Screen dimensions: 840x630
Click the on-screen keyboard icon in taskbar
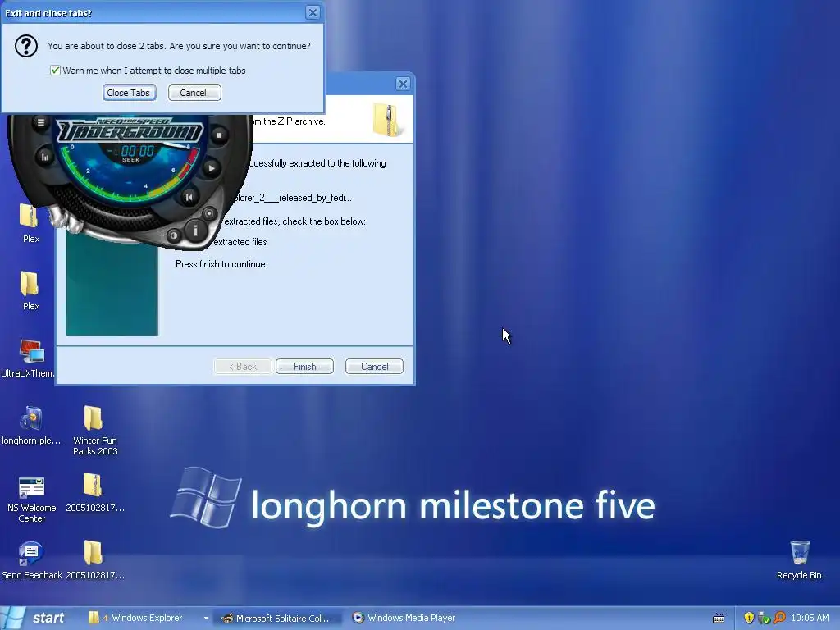[x=719, y=619]
